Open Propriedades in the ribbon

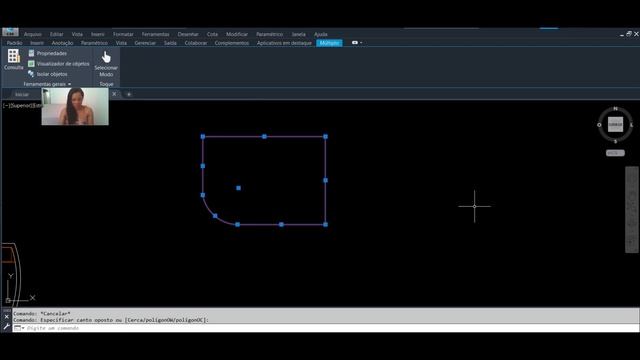pyautogui.click(x=48, y=53)
